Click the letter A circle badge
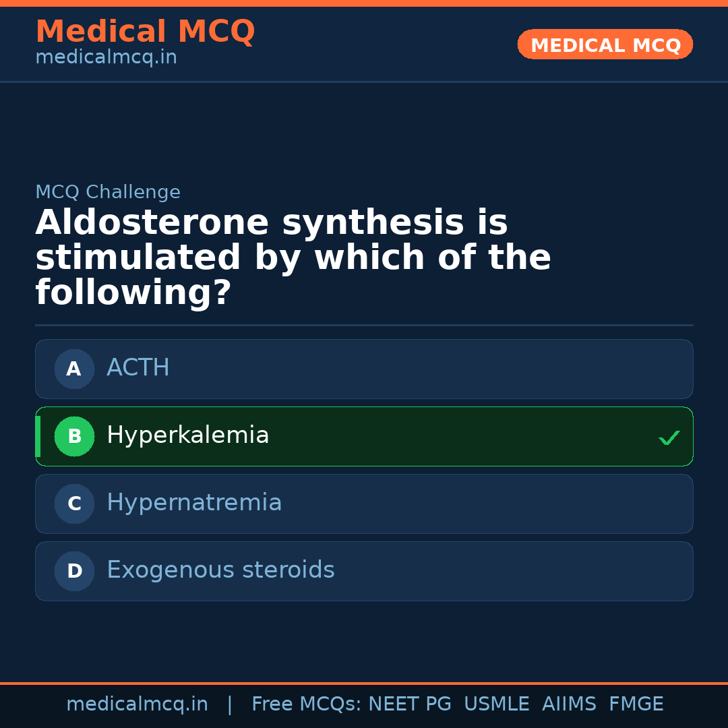 [x=74, y=369]
